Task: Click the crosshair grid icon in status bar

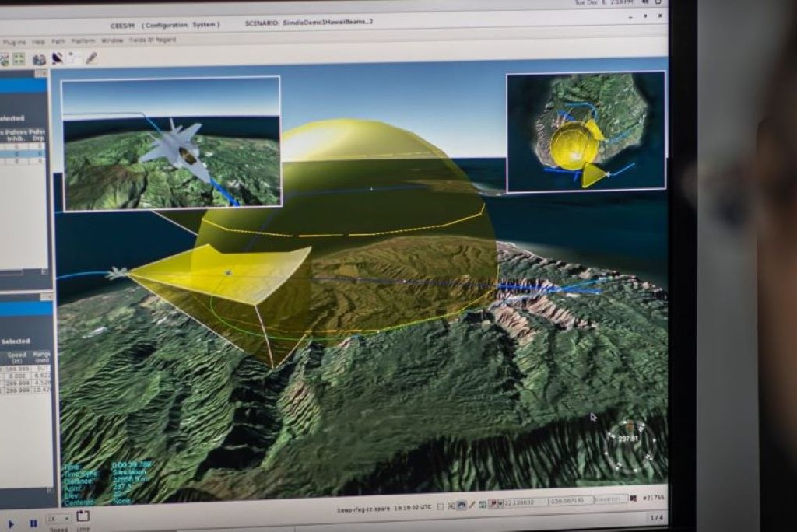Action: pos(451,505)
